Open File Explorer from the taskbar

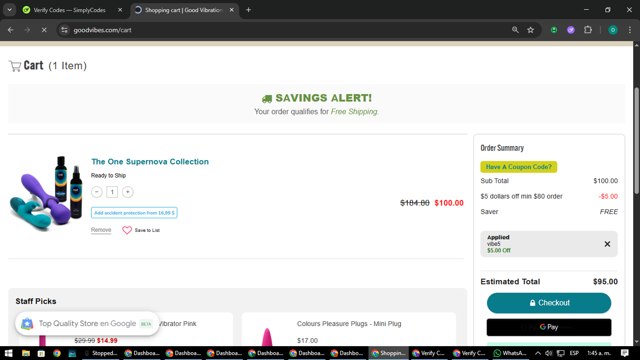pos(26,353)
